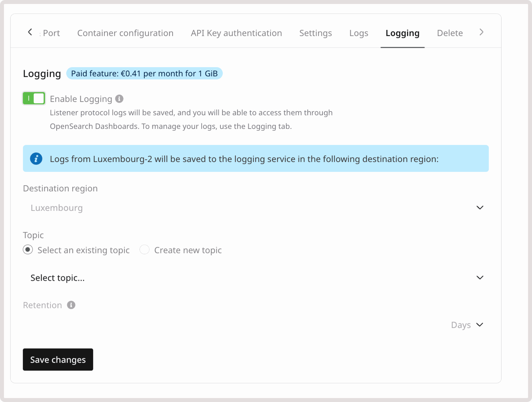Expand the Destination region dropdown

(x=256, y=208)
